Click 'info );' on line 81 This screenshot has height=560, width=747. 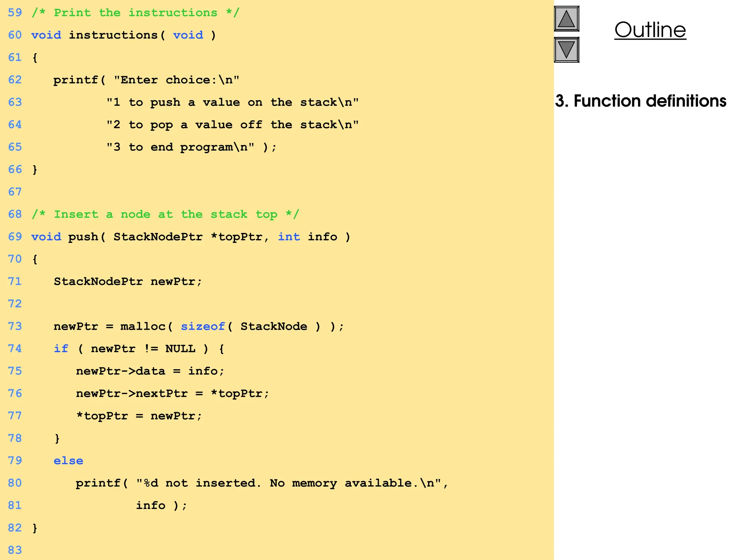[161, 506]
